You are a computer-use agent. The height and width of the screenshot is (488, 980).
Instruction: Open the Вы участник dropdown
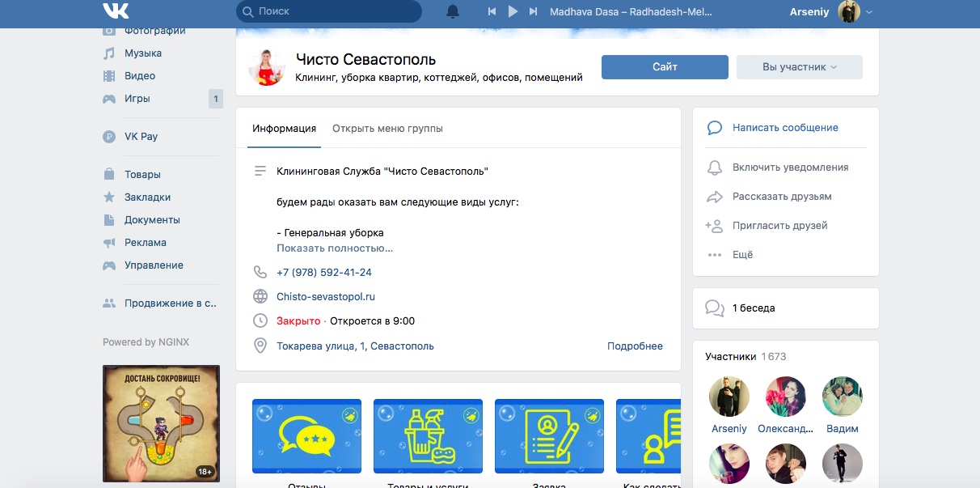pyautogui.click(x=800, y=67)
